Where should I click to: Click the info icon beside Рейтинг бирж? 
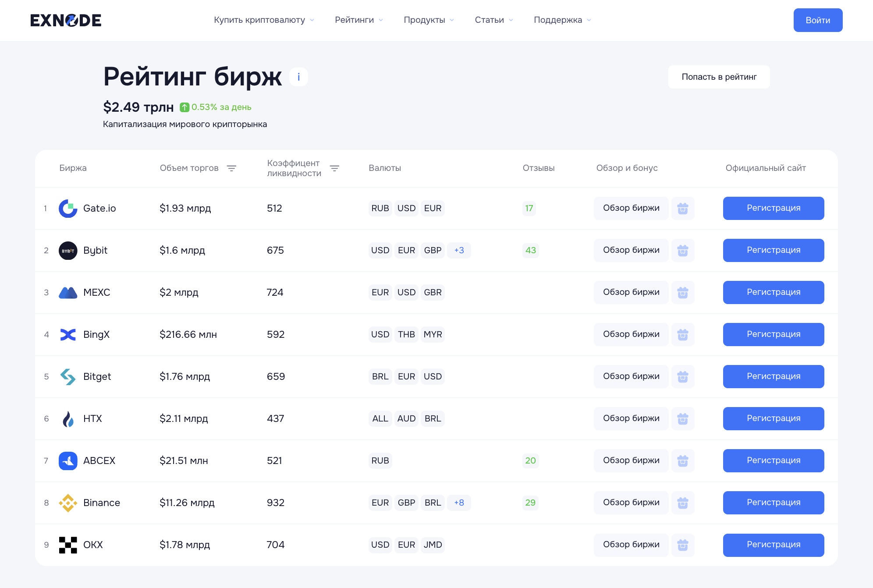coord(298,77)
